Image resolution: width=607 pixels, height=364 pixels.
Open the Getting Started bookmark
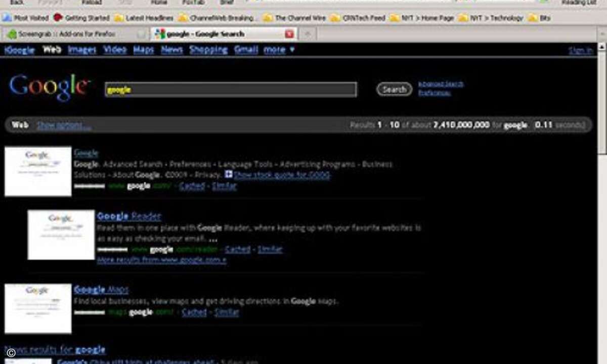[81, 18]
